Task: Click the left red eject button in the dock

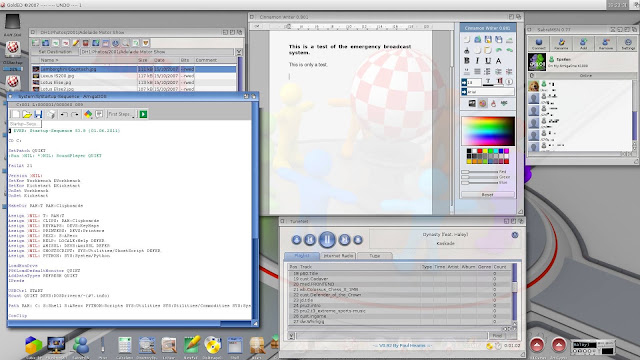Action: pos(537,345)
